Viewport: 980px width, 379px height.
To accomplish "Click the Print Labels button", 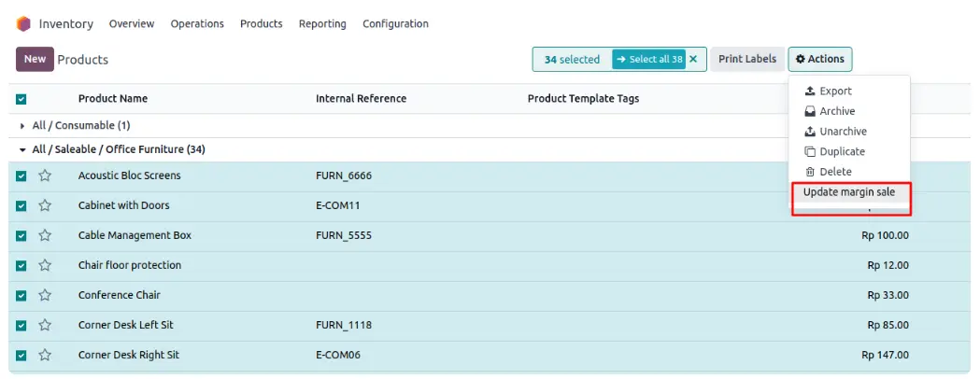I will coord(746,60).
